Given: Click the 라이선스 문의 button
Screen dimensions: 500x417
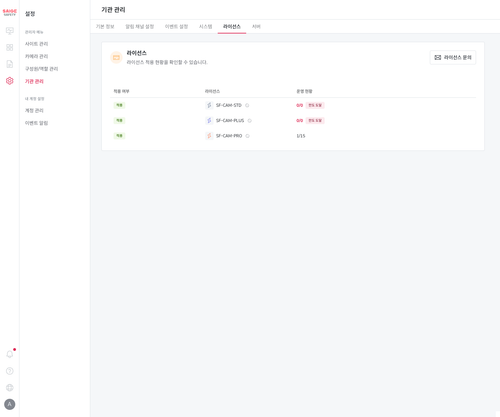Looking at the screenshot, I should [x=453, y=58].
